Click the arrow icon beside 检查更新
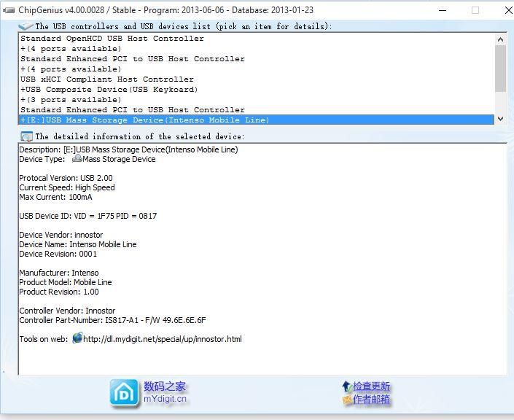 pos(347,386)
